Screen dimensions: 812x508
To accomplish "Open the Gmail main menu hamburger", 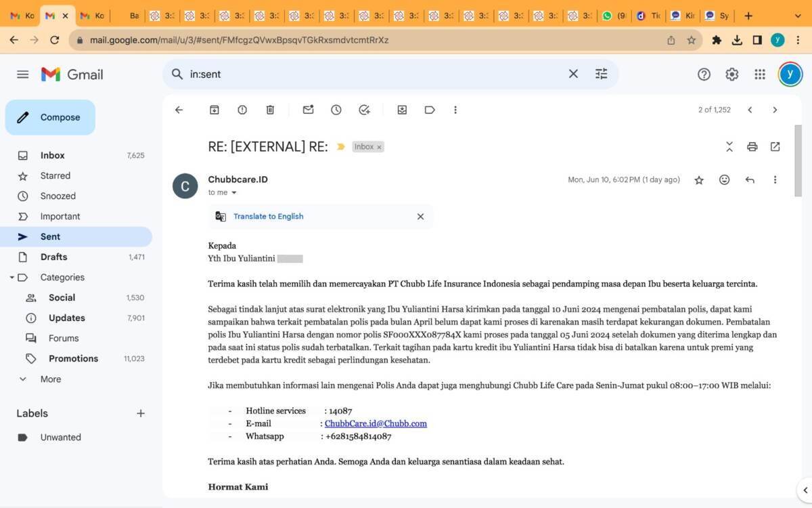I will tap(23, 75).
